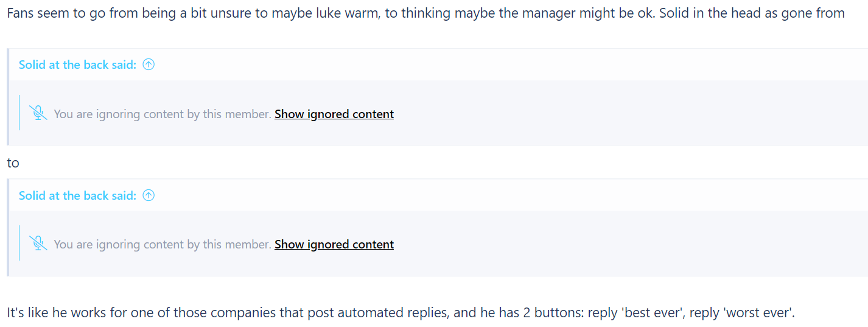Open the second 'Solid at the back said:' link
The width and height of the screenshot is (868, 327).
[x=77, y=195]
